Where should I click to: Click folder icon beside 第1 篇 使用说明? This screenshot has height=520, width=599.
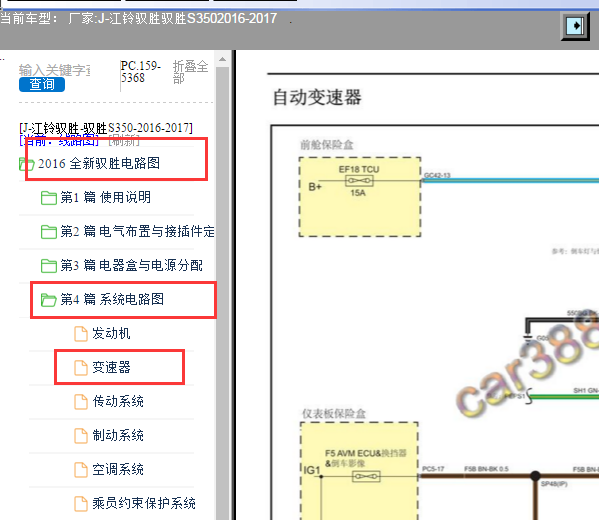click(x=49, y=198)
